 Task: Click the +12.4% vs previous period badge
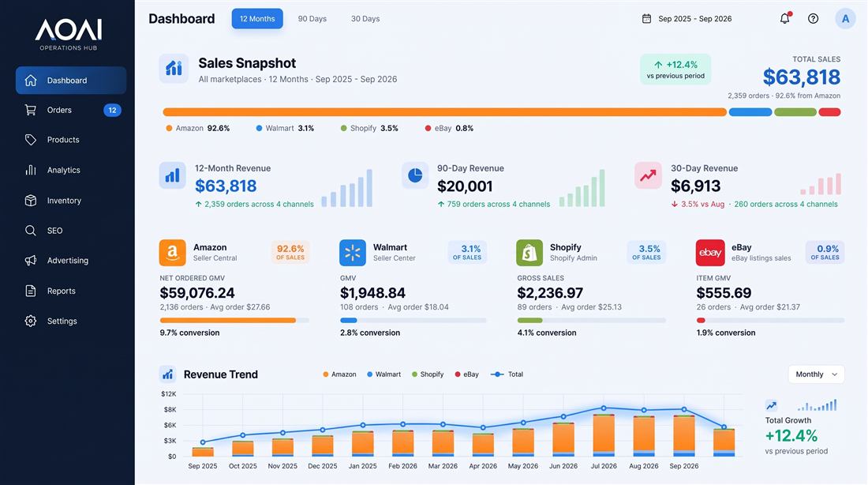point(675,70)
